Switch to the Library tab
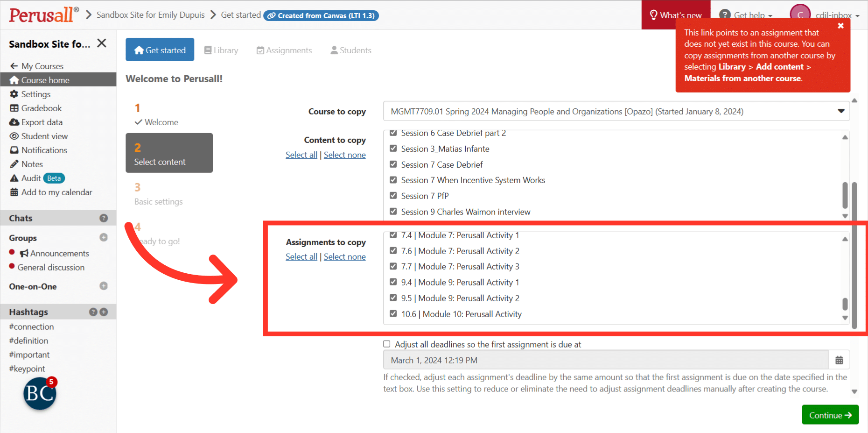The width and height of the screenshot is (868, 433). tap(221, 50)
